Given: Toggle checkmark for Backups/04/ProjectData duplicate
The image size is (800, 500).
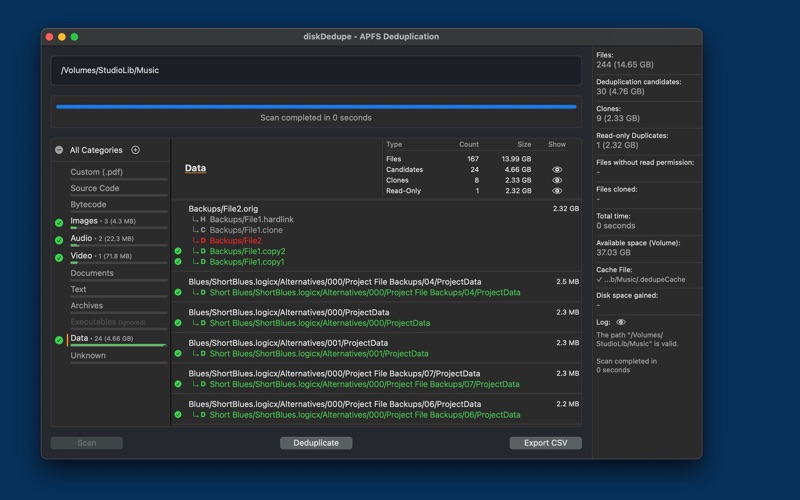Looking at the screenshot, I should (x=178, y=292).
